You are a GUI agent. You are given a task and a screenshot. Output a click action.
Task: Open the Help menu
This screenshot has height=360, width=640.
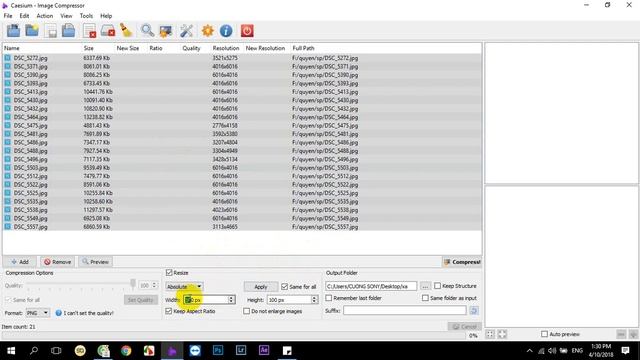tap(106, 16)
